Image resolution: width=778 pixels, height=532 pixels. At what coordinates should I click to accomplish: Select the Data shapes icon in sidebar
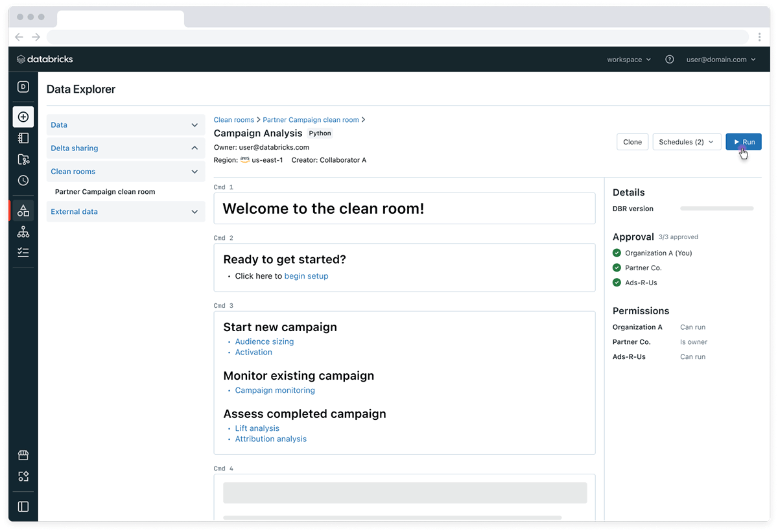click(23, 211)
